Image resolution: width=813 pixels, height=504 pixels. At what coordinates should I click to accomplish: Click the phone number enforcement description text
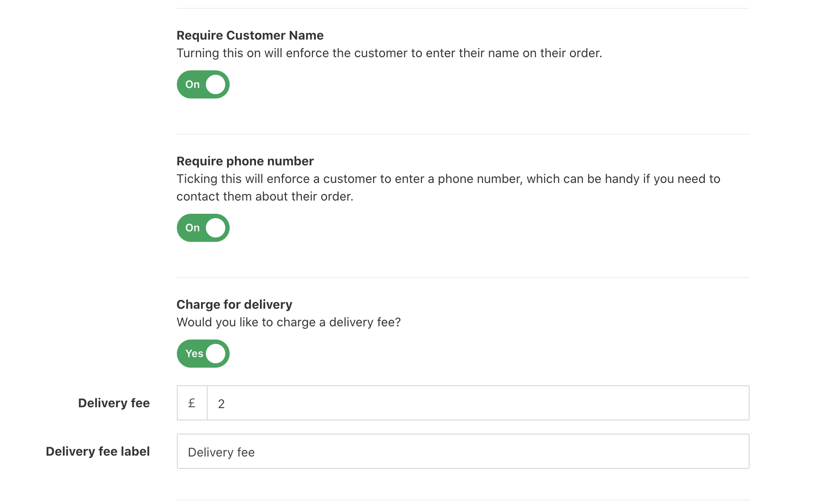pos(448,179)
